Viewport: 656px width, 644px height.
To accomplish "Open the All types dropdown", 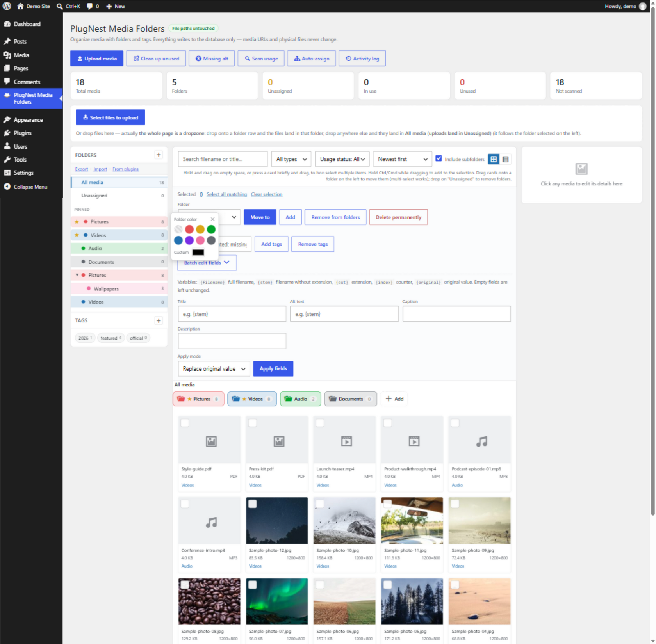I will [x=291, y=159].
